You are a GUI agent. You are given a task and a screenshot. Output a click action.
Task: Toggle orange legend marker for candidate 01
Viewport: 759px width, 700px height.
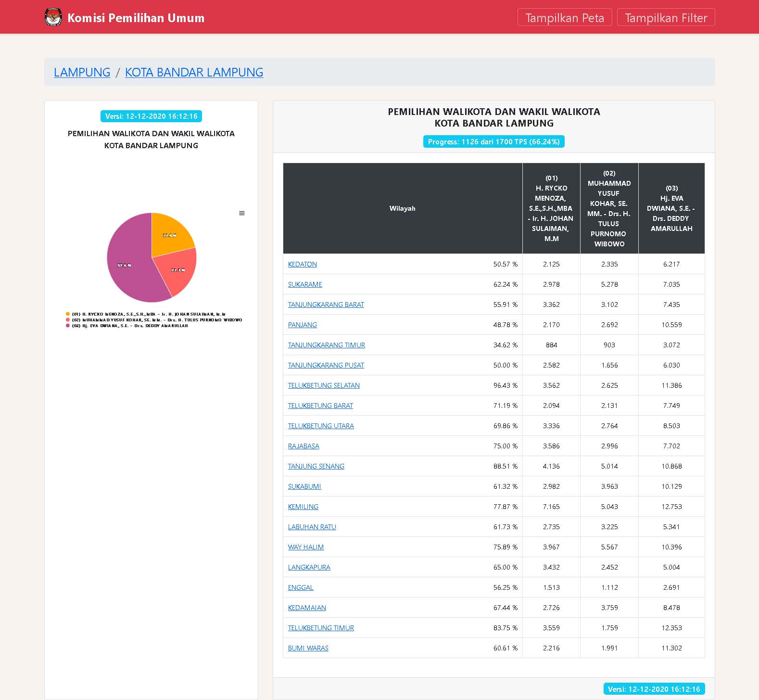tap(68, 314)
